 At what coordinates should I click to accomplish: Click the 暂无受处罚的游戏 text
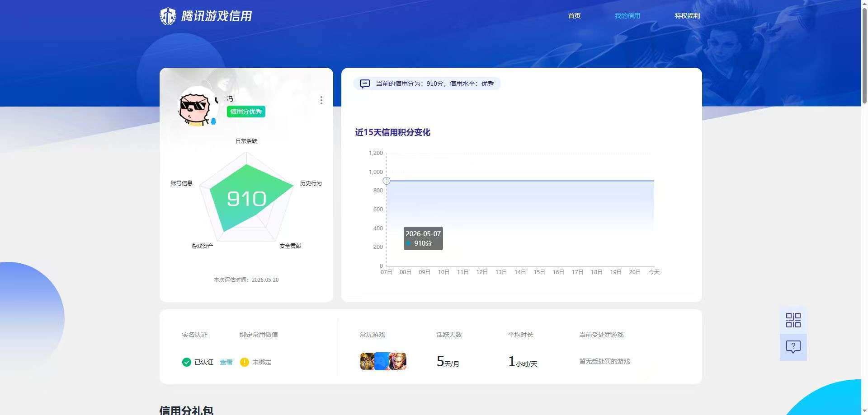[605, 361]
